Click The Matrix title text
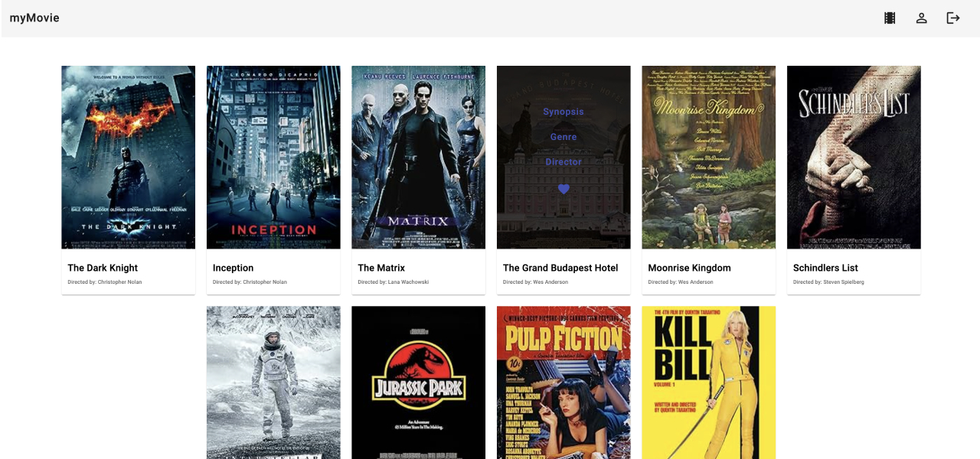 [x=381, y=268]
